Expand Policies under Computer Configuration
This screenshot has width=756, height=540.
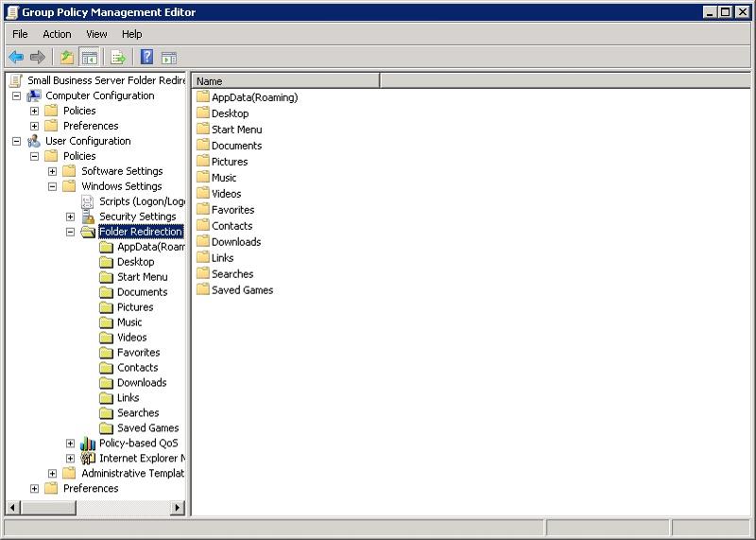pos(34,111)
